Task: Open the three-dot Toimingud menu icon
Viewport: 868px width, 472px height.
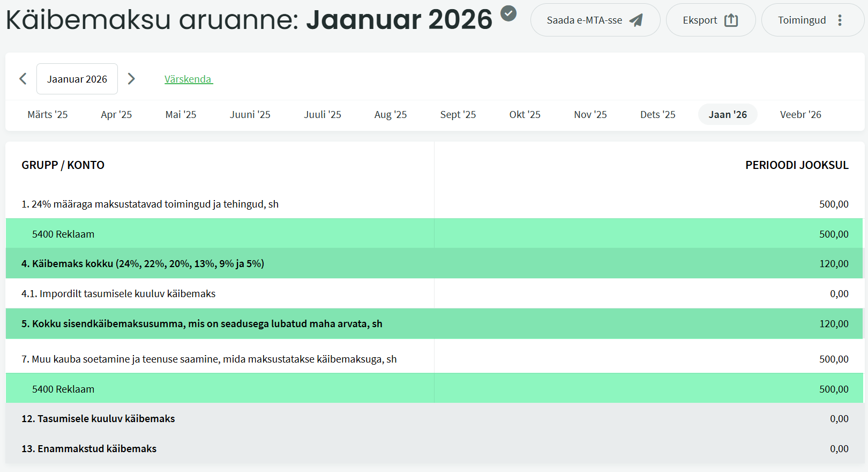Action: (x=840, y=20)
